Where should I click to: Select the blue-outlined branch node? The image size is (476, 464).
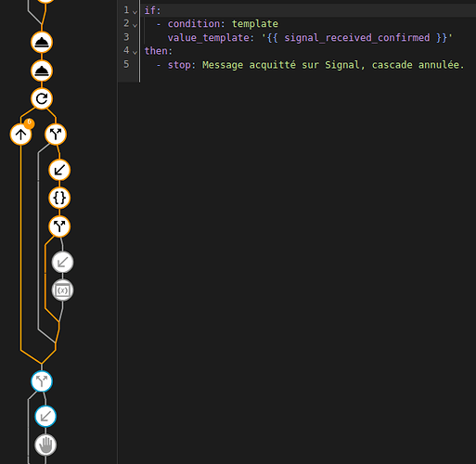pos(42,381)
